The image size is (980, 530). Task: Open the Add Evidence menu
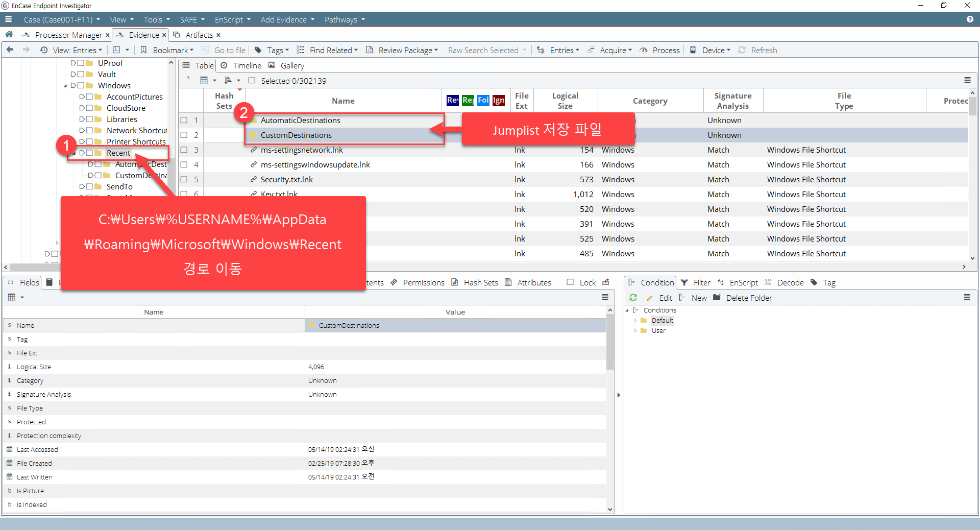pos(287,19)
